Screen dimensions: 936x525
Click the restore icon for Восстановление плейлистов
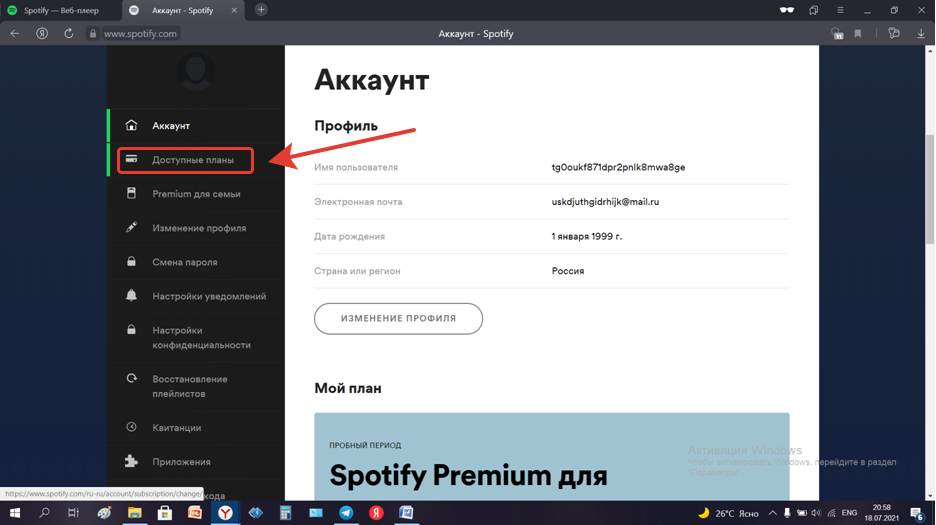131,379
